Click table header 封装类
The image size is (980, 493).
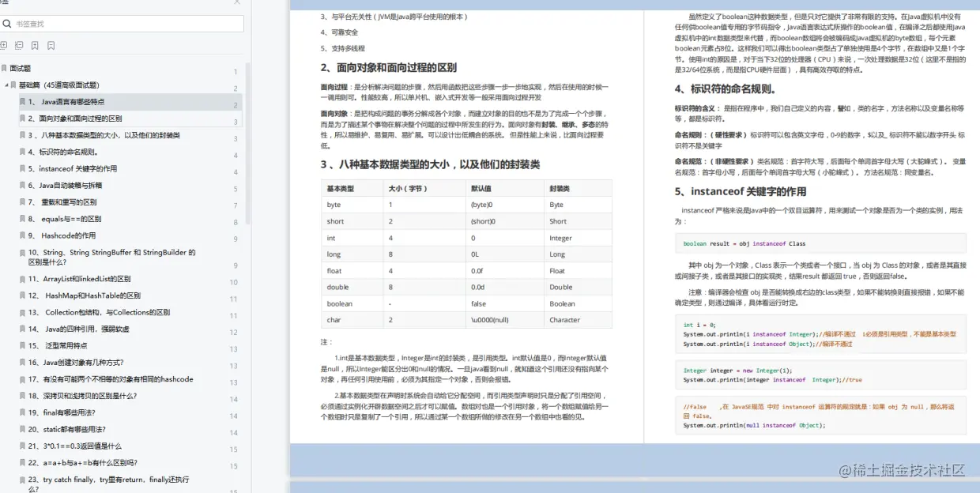point(560,189)
